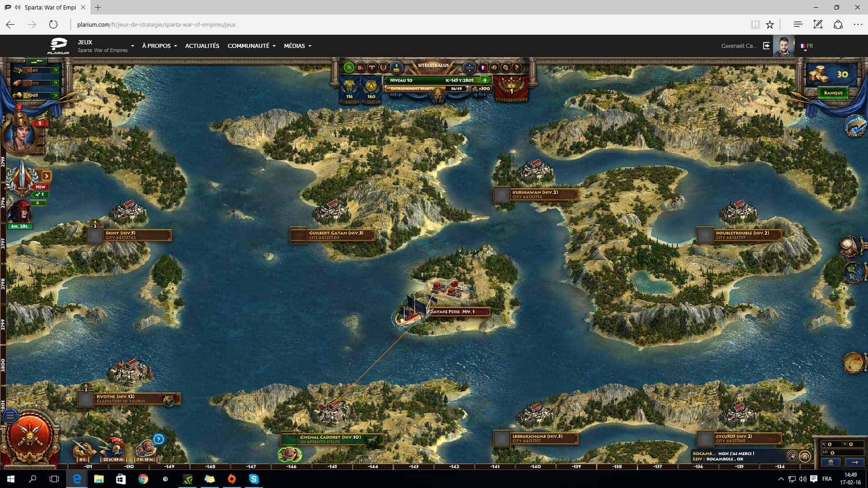The height and width of the screenshot is (488, 868).
Task: Click the green BANQUE button
Action: coord(833,93)
